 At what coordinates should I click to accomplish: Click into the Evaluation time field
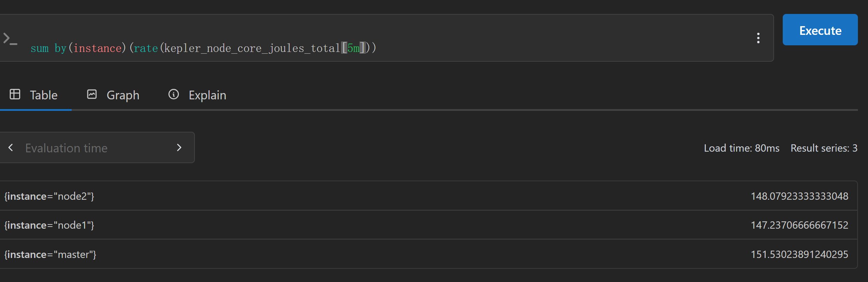click(x=97, y=148)
